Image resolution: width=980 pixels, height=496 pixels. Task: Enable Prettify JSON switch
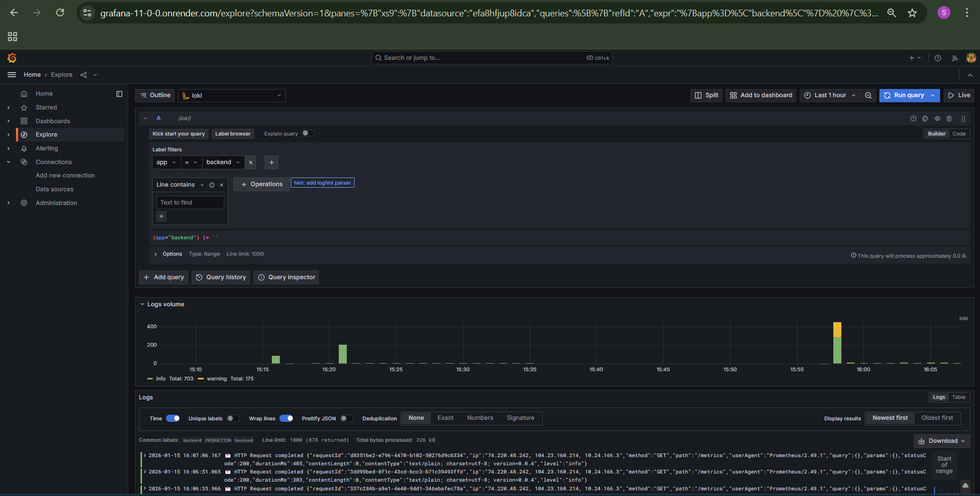pyautogui.click(x=346, y=418)
